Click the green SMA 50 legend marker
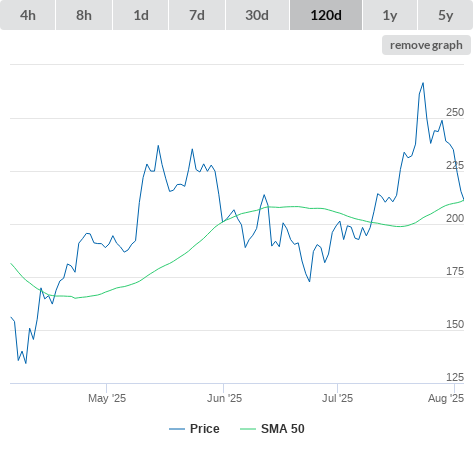The width and height of the screenshot is (474, 455). tap(248, 429)
